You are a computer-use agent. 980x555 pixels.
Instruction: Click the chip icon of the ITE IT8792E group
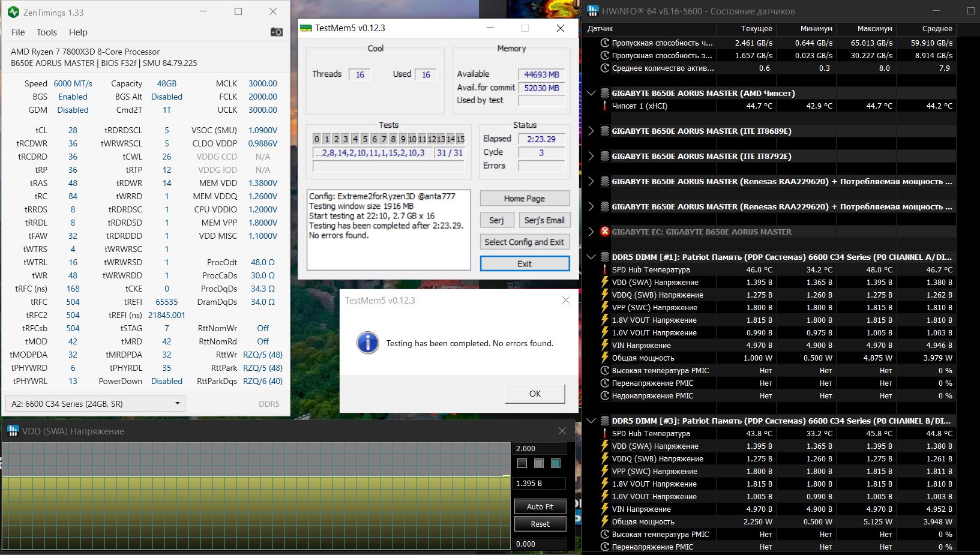(x=605, y=156)
